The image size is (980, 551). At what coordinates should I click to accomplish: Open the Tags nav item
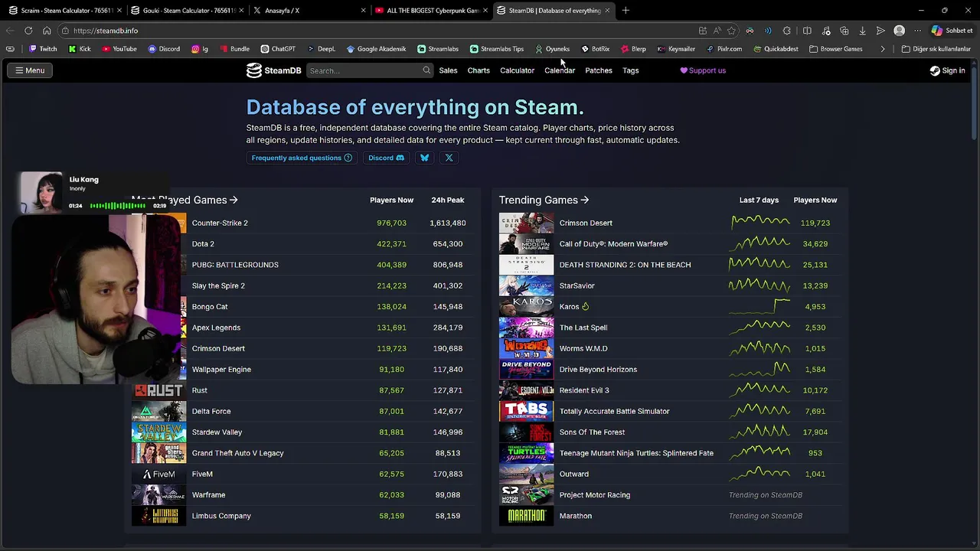pyautogui.click(x=631, y=70)
